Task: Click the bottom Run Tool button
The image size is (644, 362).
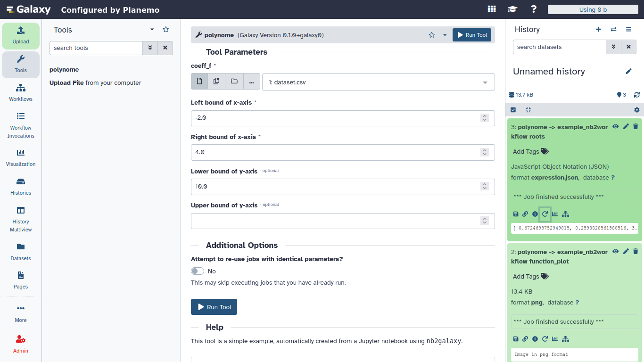Action: click(214, 307)
